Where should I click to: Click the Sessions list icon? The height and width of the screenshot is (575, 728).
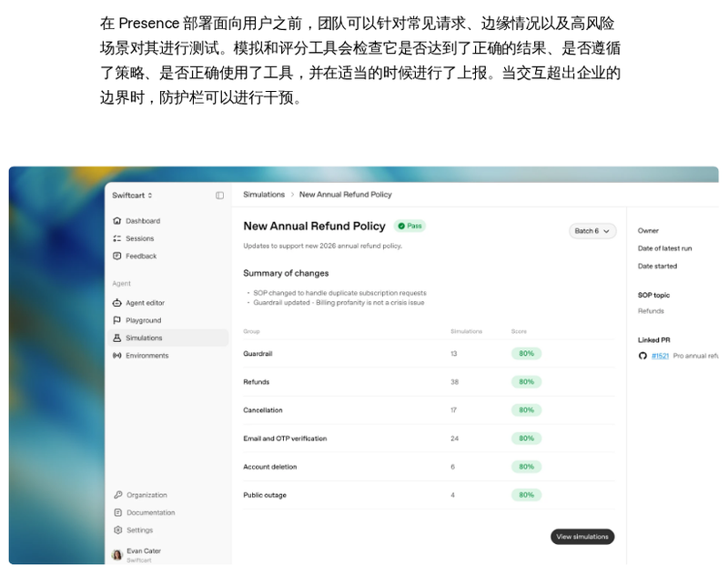coord(117,238)
